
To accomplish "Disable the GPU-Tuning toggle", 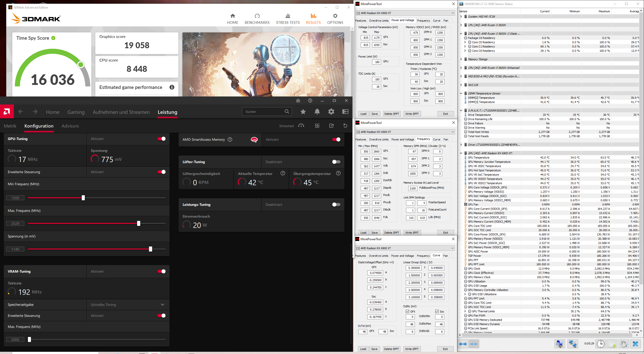I will 162,139.
